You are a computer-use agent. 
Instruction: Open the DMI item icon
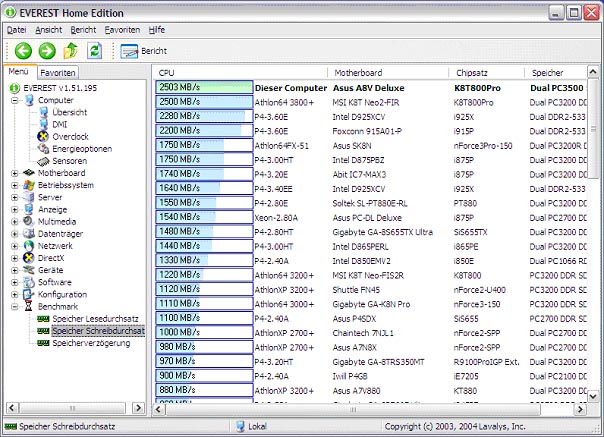click(44, 124)
